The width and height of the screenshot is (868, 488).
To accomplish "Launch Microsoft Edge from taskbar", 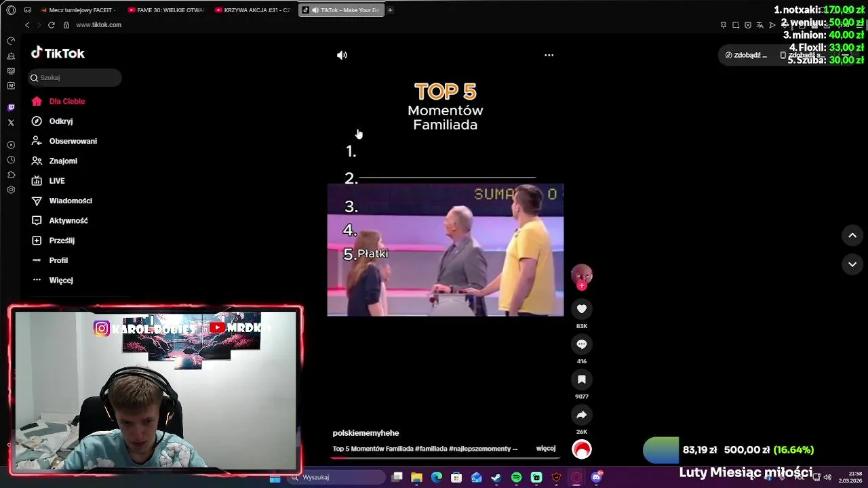I will [437, 478].
